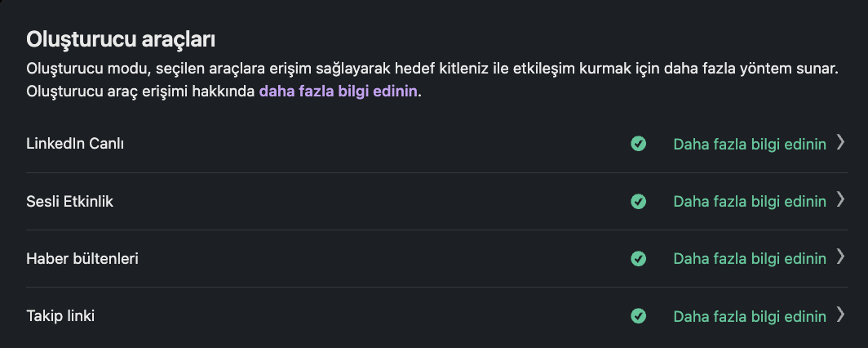Expand the Takip linki row chevron
Image resolution: width=868 pixels, height=348 pixels.
point(840,315)
